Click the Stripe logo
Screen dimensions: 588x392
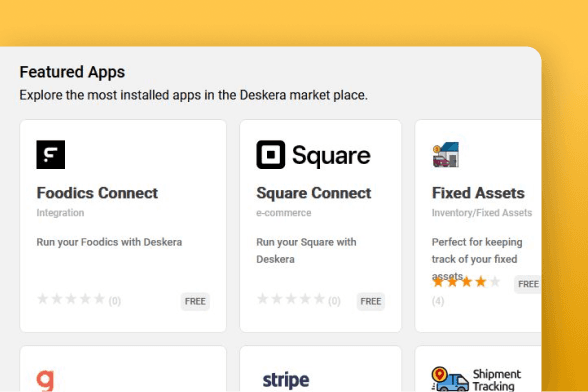(x=286, y=380)
